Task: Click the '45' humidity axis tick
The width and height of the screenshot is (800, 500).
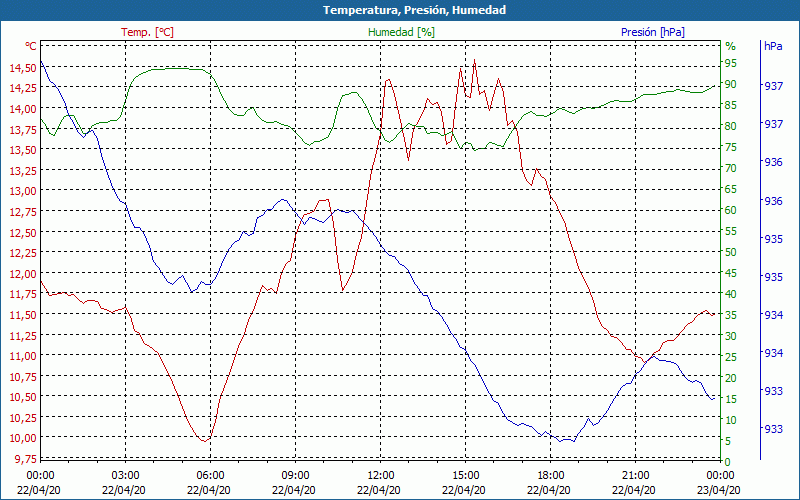Action: [x=731, y=273]
